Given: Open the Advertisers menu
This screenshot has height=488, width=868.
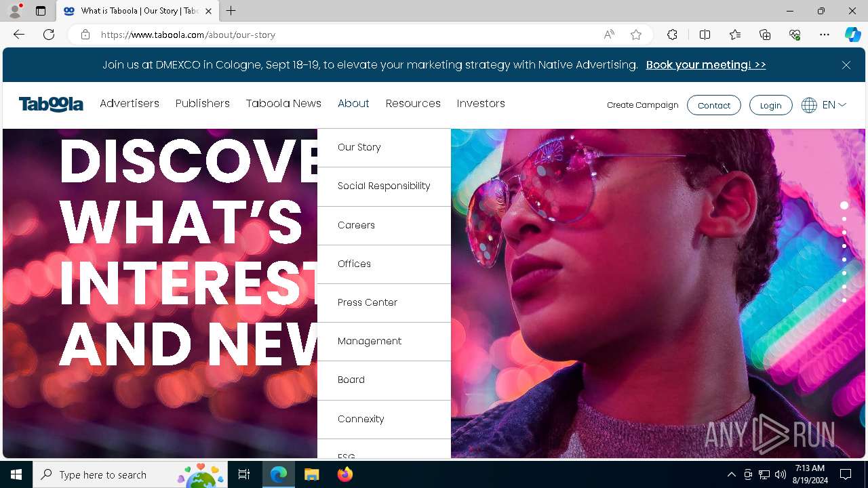Looking at the screenshot, I should (x=130, y=103).
